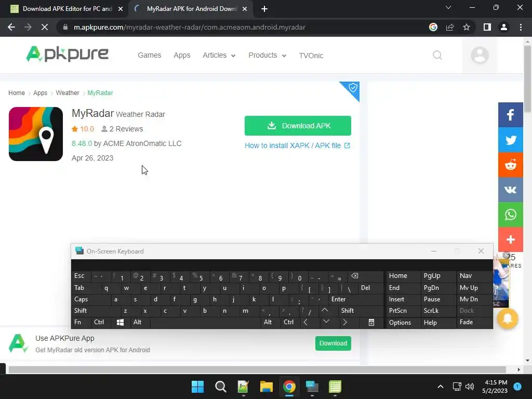Share on WhatsApp icon
This screenshot has height=399, width=532.
pyautogui.click(x=511, y=215)
